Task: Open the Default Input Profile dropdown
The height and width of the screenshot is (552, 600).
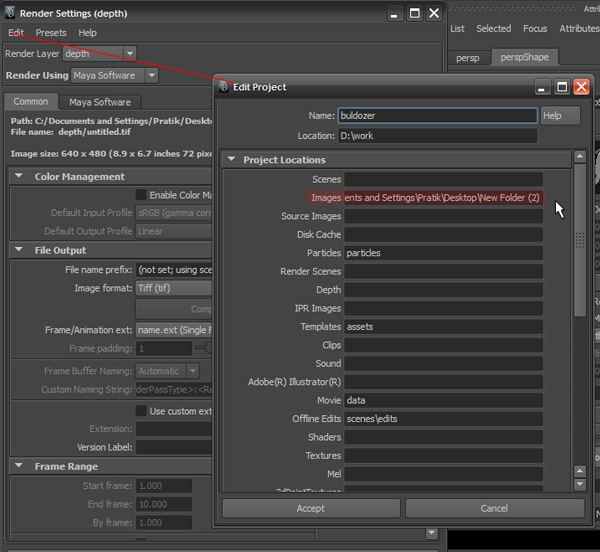Action: point(174,213)
